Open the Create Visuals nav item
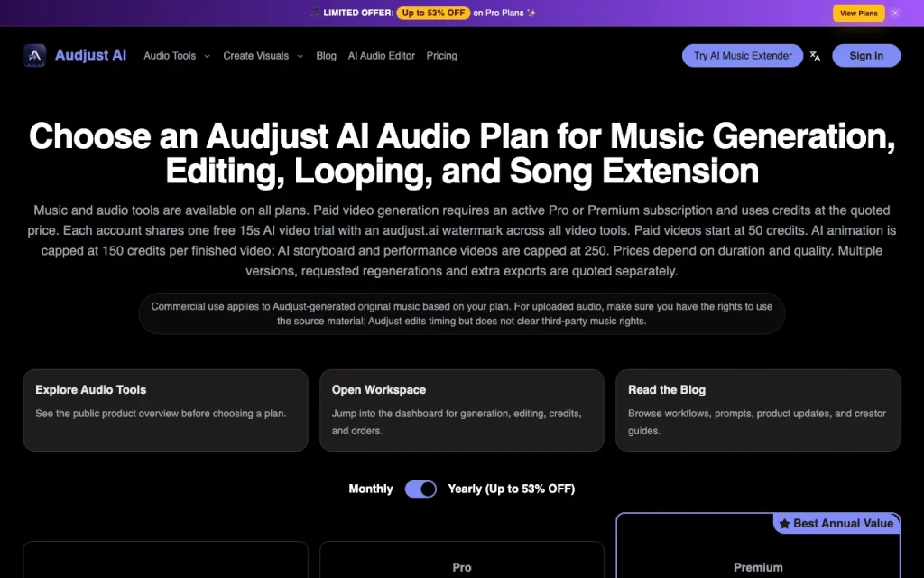 pyautogui.click(x=255, y=55)
